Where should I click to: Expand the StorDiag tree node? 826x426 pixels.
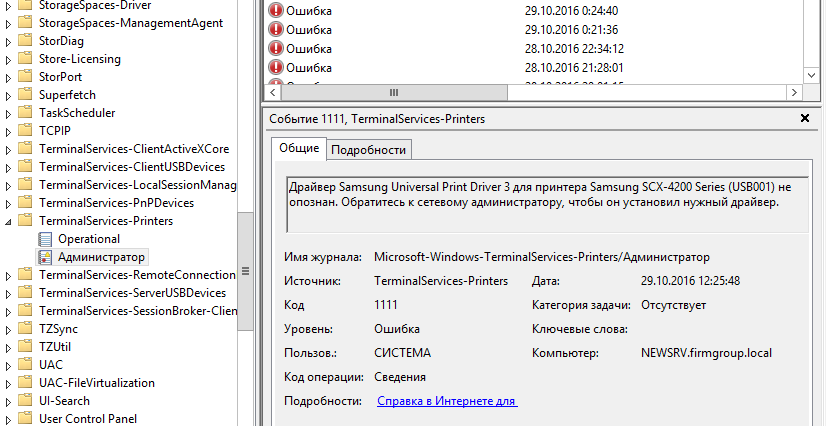tap(8, 42)
